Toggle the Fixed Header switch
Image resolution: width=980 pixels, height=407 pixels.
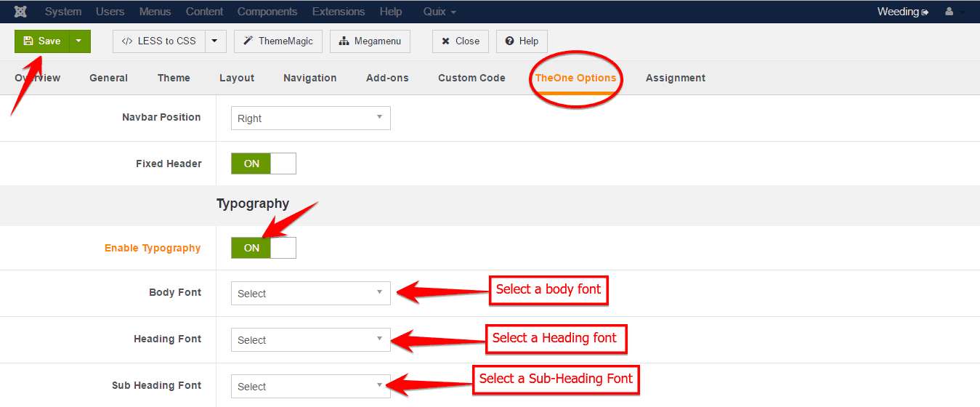tap(263, 164)
